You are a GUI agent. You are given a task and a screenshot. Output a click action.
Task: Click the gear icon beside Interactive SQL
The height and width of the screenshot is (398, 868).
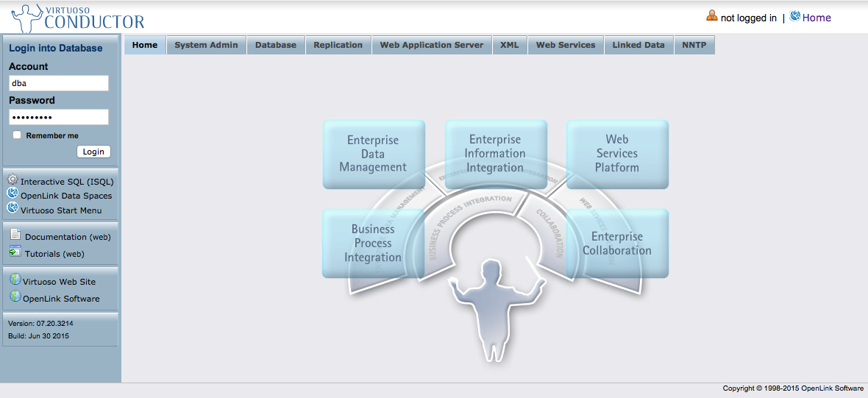pos(13,180)
